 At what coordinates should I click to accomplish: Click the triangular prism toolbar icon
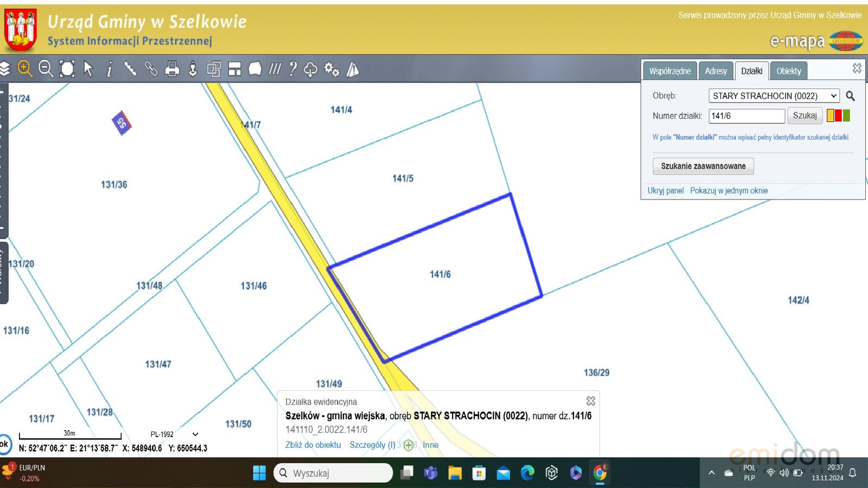(x=353, y=69)
